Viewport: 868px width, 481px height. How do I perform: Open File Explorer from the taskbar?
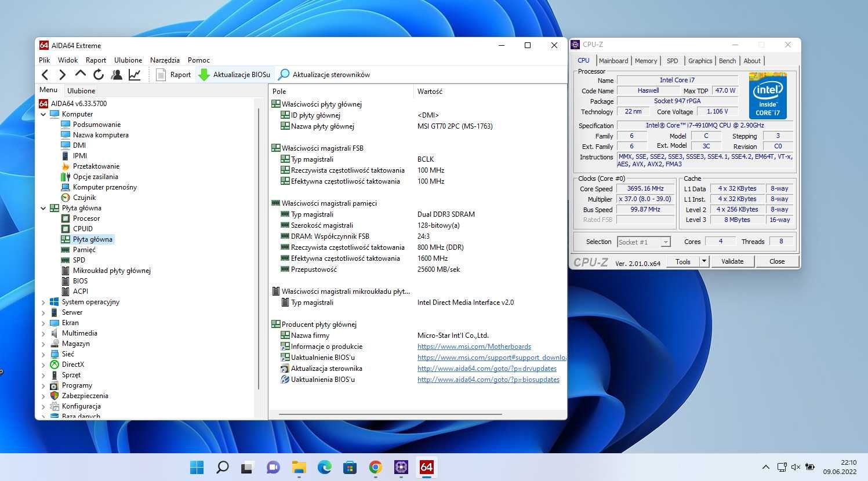299,467
